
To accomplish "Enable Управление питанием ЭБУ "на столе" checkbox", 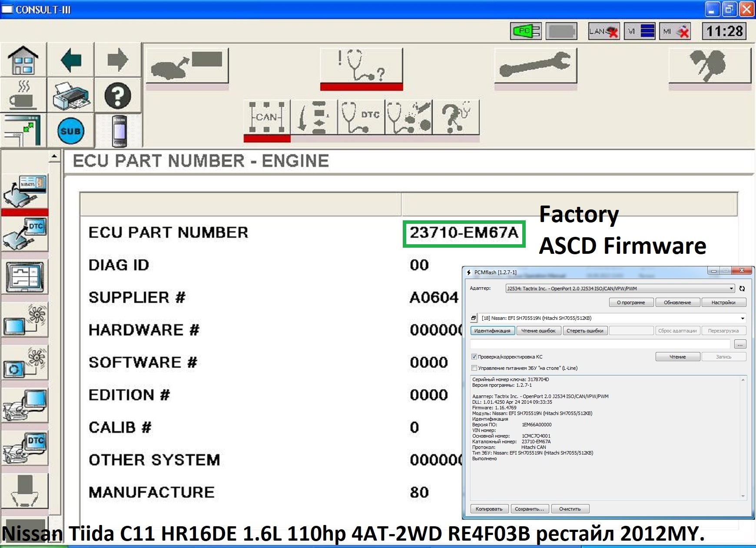I will [x=474, y=368].
